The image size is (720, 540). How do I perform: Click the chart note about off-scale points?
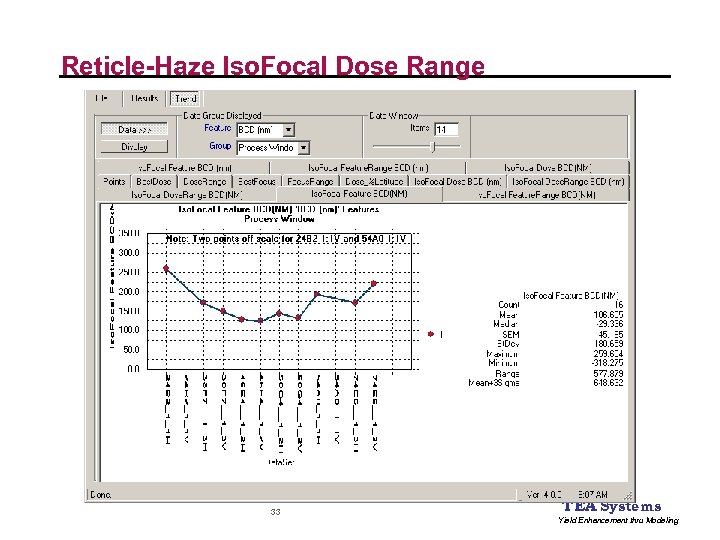286,239
